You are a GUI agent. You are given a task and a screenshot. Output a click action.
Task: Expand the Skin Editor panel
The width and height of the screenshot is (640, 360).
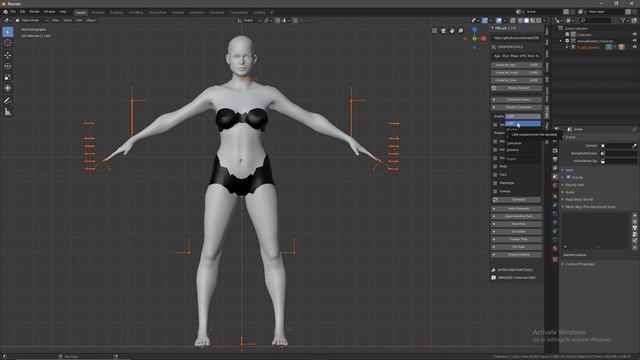(516, 231)
